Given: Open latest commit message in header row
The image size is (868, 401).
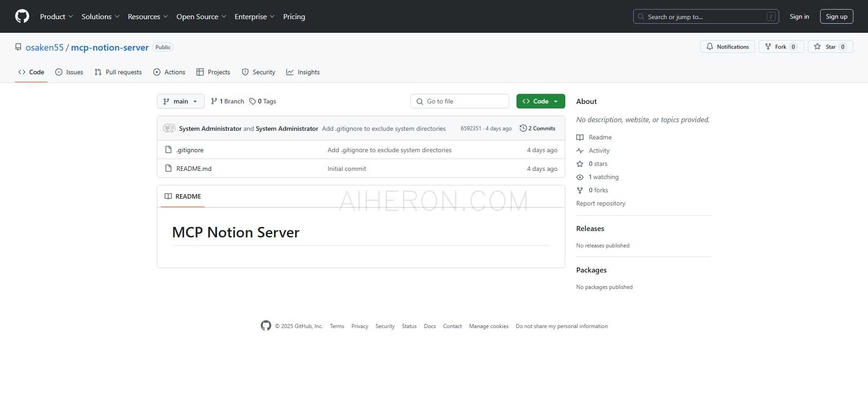Looking at the screenshot, I should point(384,129).
